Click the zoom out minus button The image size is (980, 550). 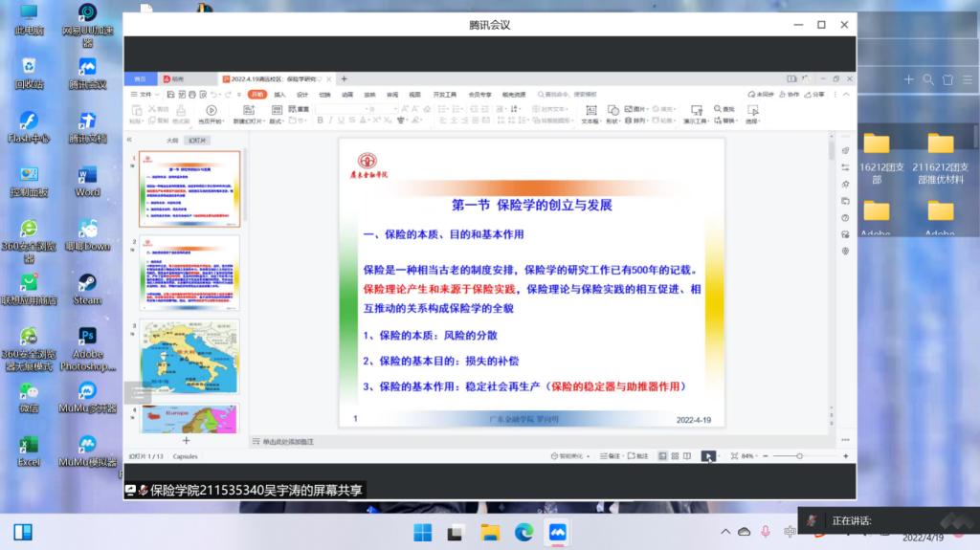[765, 456]
